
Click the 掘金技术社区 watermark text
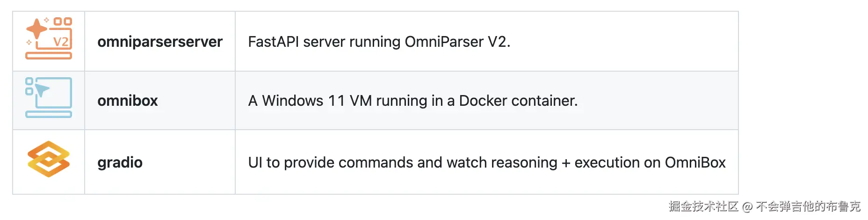[703, 206]
